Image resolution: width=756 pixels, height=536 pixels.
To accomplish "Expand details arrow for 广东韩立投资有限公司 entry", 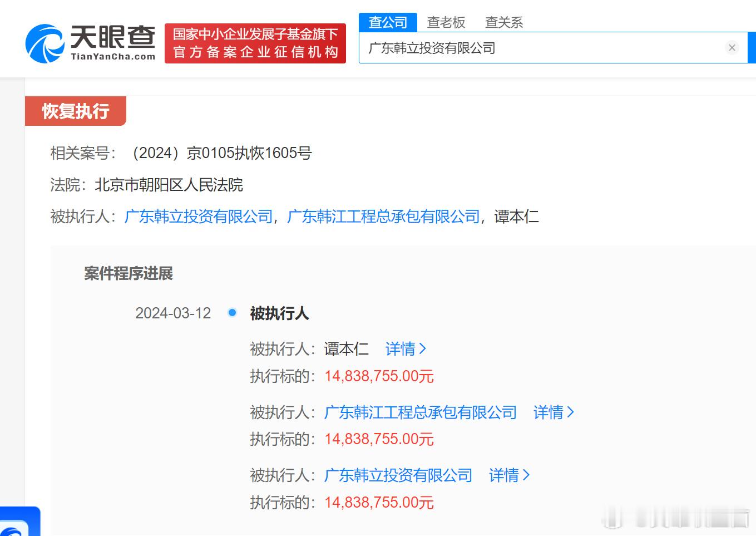I will pyautogui.click(x=526, y=475).
